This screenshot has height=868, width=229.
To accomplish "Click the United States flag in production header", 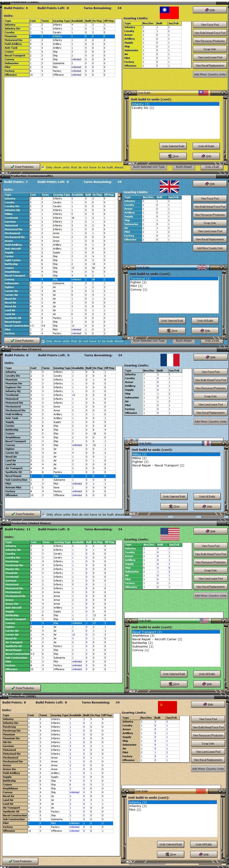I will [x=170, y=534].
